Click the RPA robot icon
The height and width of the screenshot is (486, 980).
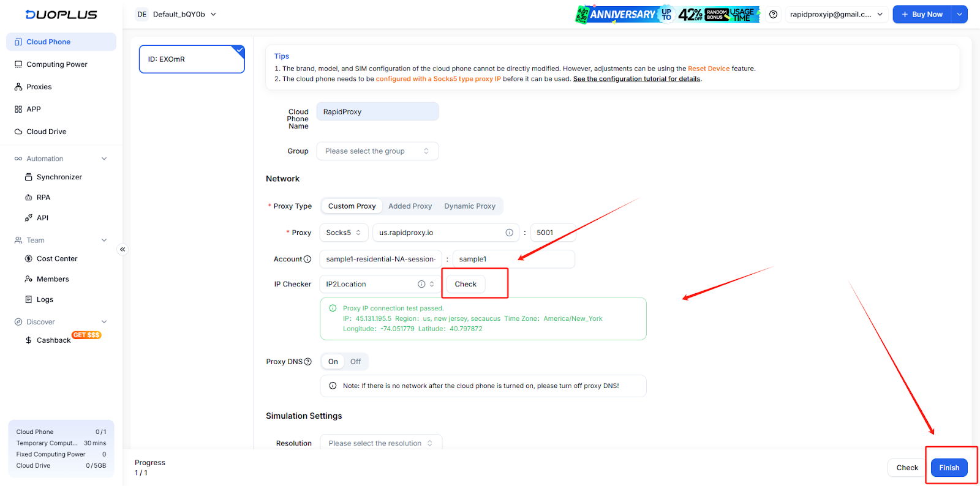[x=28, y=198]
